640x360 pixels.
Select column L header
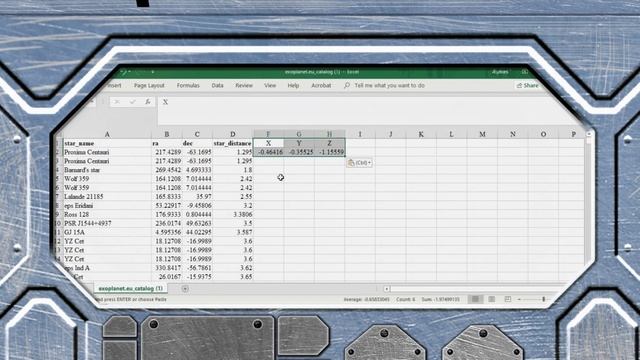(x=451, y=134)
